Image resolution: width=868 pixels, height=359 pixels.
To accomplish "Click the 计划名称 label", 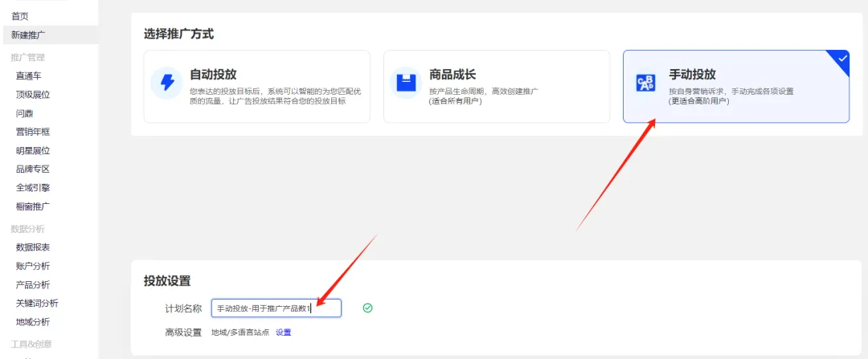I will tap(183, 308).
